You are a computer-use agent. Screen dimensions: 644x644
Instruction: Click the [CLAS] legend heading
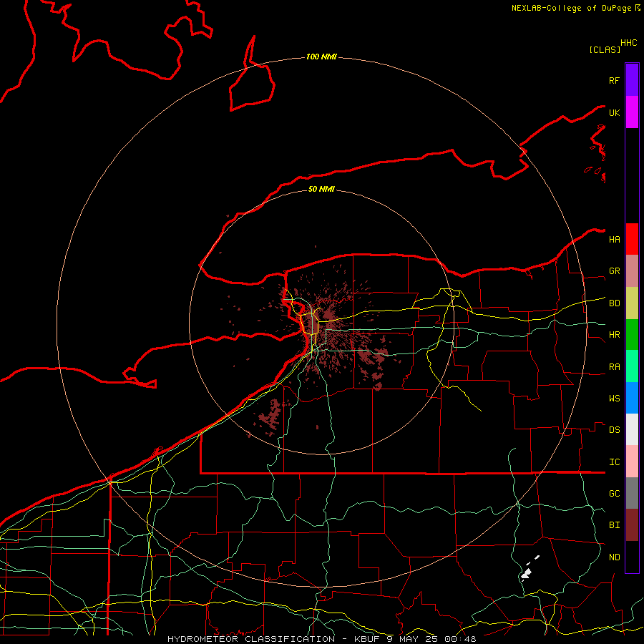605,49
